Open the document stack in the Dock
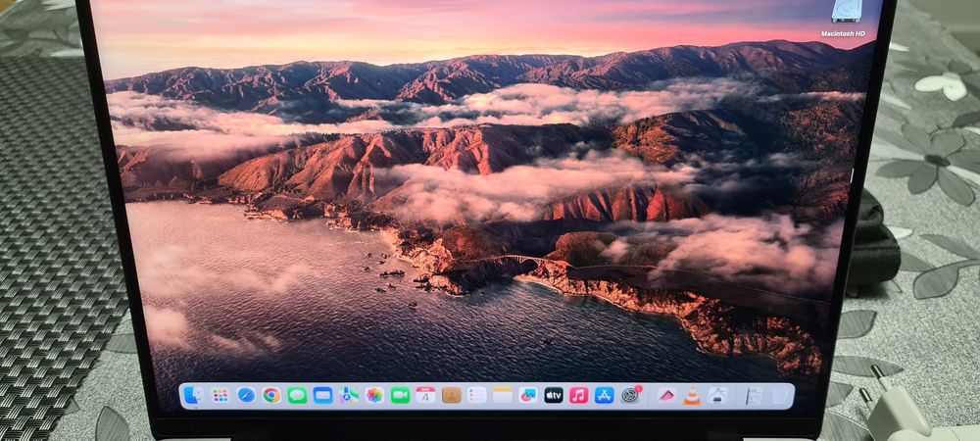 [755, 395]
